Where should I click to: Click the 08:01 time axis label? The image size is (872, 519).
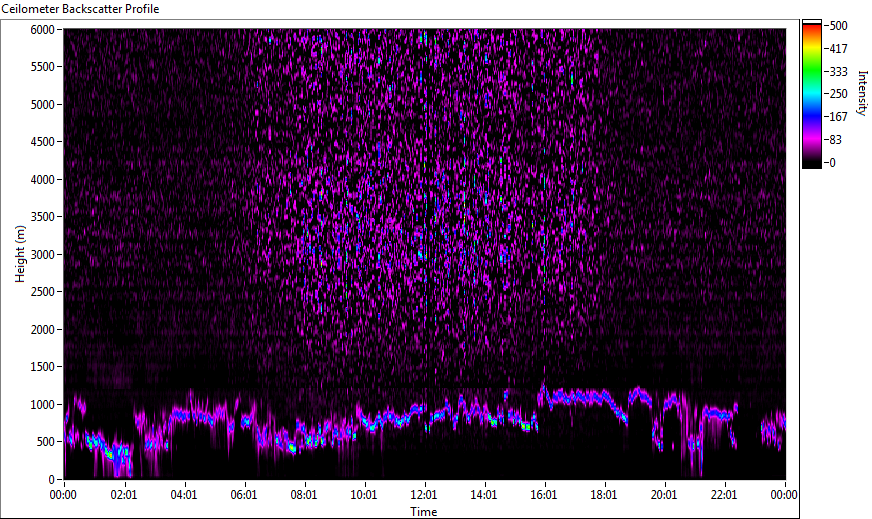(304, 495)
